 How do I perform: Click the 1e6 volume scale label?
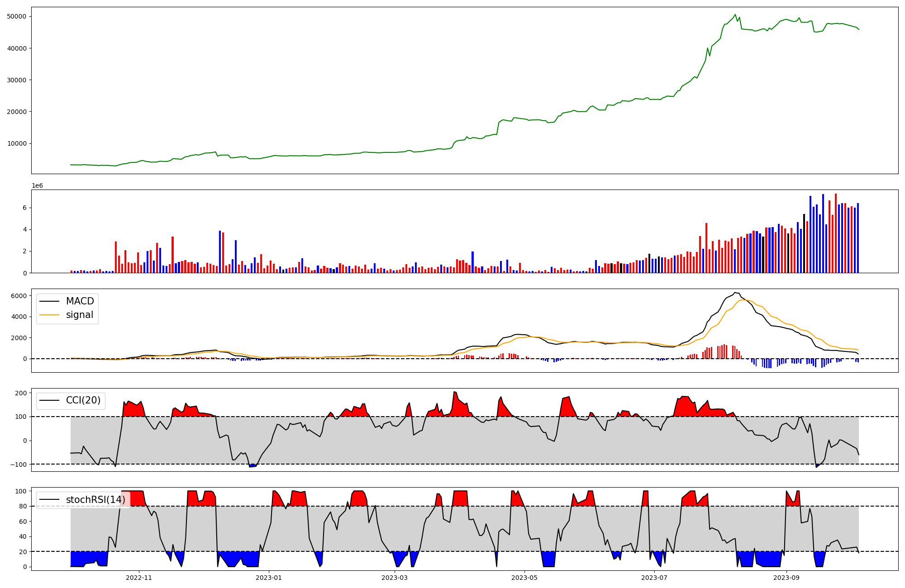click(37, 186)
